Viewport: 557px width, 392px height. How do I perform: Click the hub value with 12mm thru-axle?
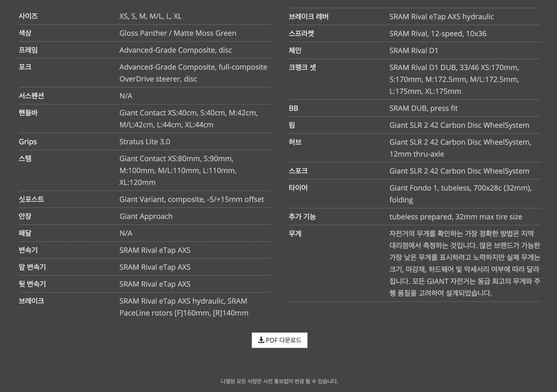460,148
